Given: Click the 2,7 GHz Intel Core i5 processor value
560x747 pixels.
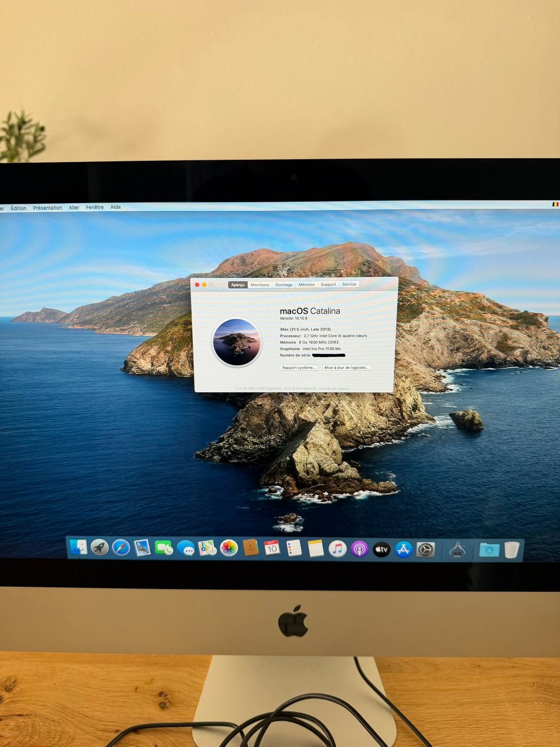Looking at the screenshot, I should click(335, 336).
